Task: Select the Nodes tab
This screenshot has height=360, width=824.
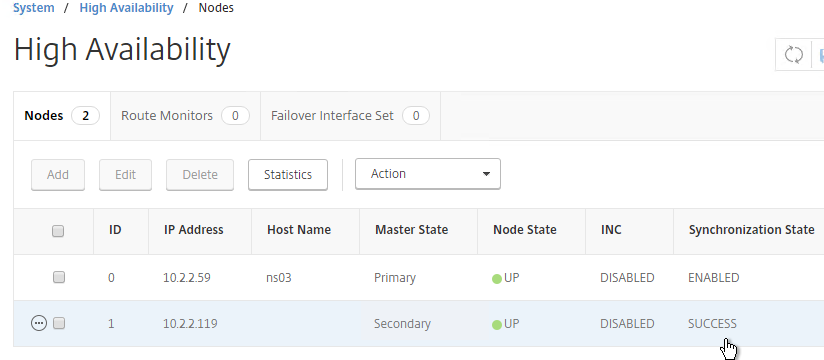Action: click(x=62, y=116)
